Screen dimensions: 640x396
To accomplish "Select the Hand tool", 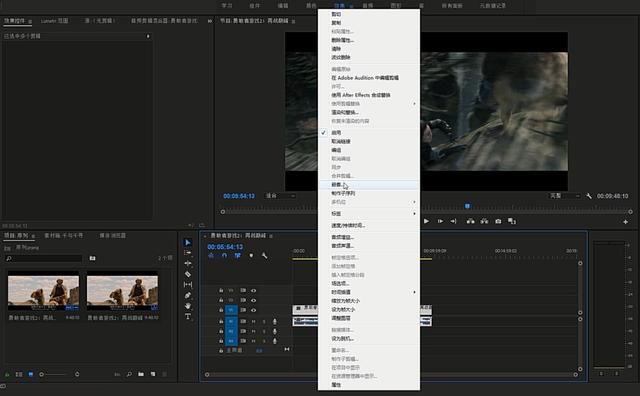I will (188, 306).
